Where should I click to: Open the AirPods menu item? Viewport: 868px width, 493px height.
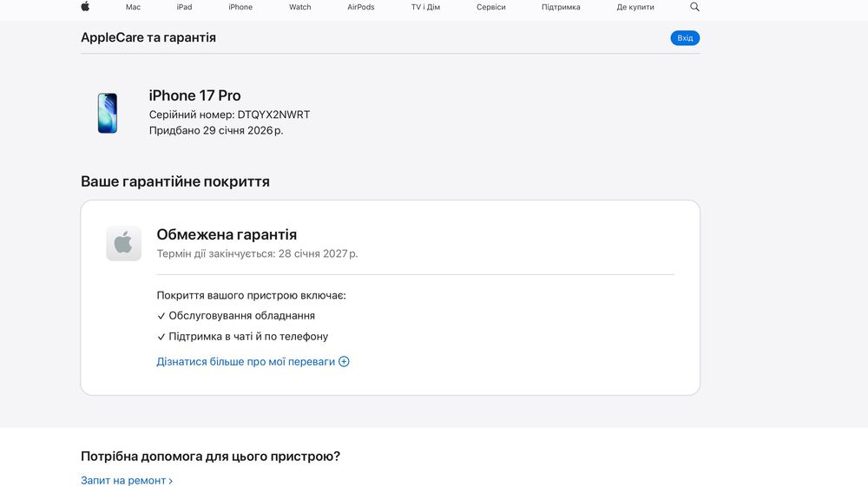pyautogui.click(x=361, y=7)
